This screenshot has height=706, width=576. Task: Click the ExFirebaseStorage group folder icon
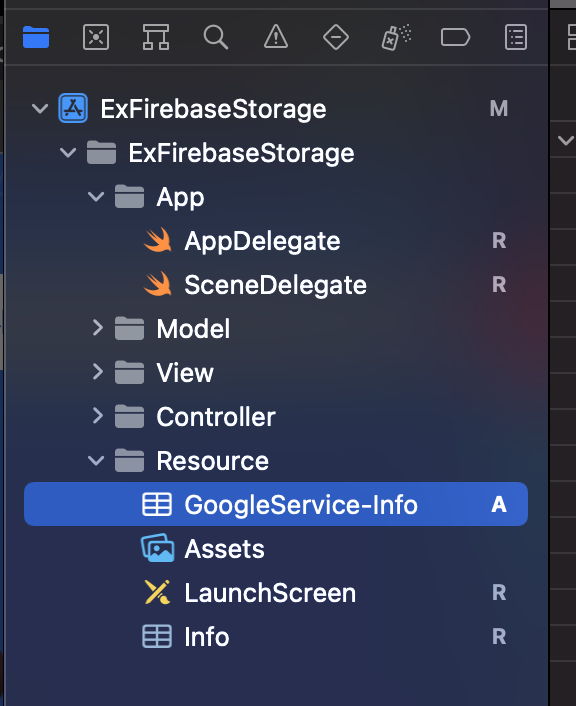(x=101, y=152)
